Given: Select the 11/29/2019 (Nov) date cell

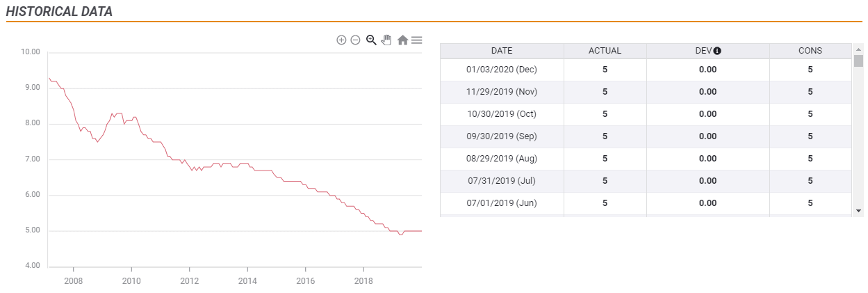Looking at the screenshot, I should pos(502,92).
